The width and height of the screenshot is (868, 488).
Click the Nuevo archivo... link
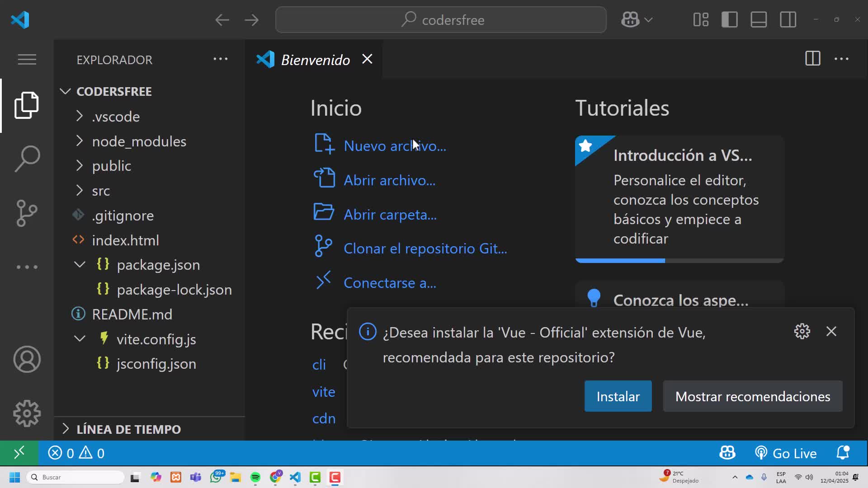pyautogui.click(x=395, y=146)
